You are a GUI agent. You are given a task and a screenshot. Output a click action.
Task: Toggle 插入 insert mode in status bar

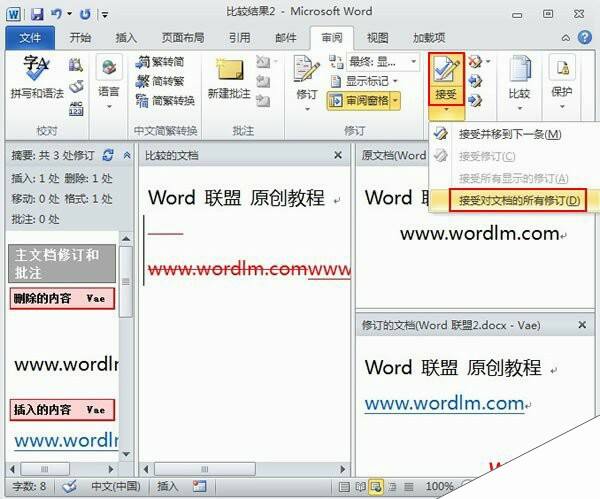click(x=168, y=486)
